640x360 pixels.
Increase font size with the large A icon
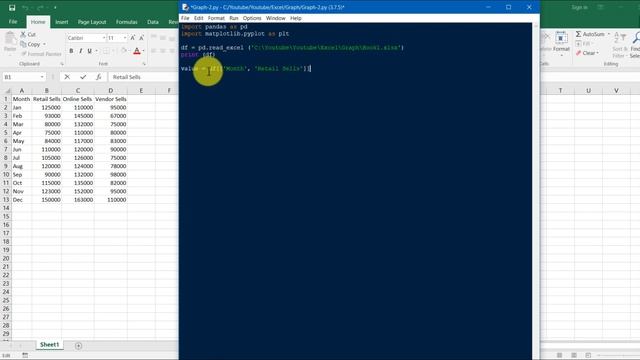[x=133, y=38]
